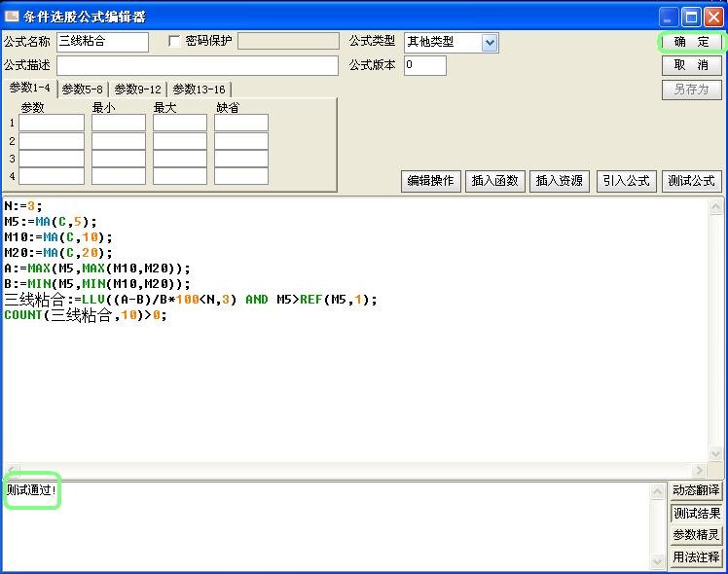This screenshot has height=574, width=728.
Task: Click the 确定 confirm button
Action: pos(692,42)
